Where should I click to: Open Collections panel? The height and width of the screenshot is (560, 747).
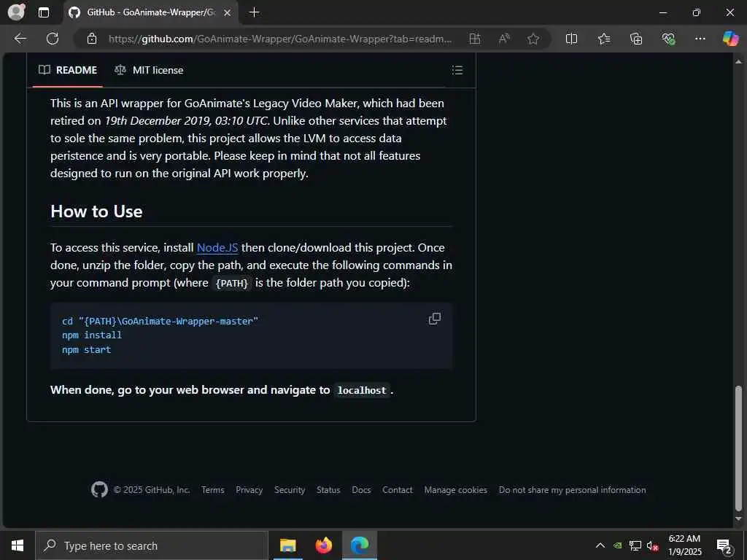coord(636,39)
